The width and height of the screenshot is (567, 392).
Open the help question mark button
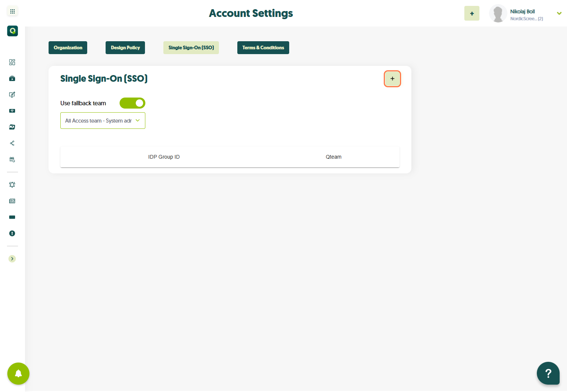coord(548,373)
